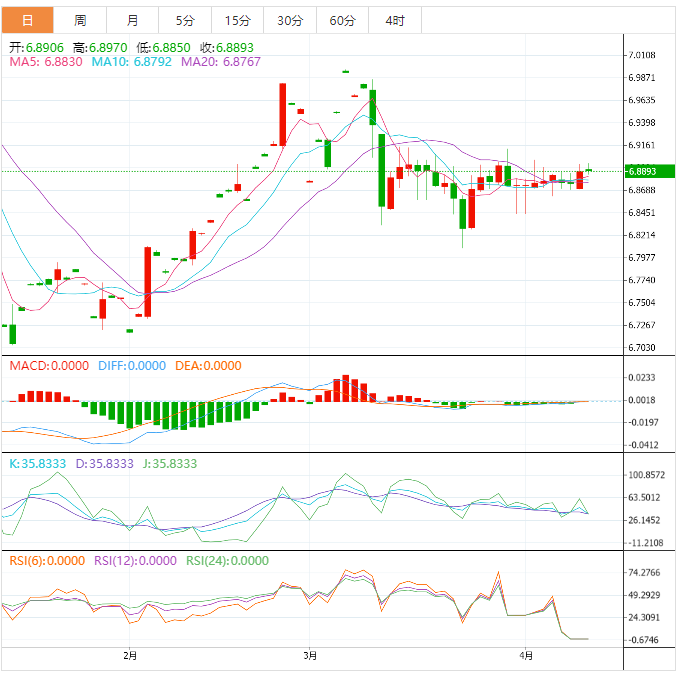The width and height of the screenshot is (682, 679).
Task: Click the 4月 date axis marker
Action: click(x=526, y=656)
